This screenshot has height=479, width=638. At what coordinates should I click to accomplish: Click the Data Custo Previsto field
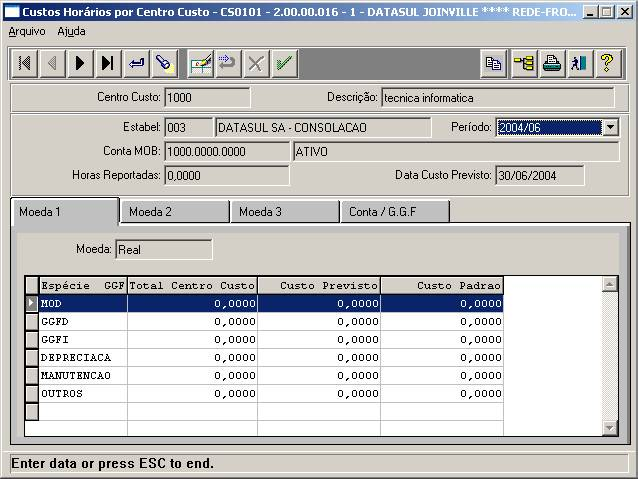tap(540, 175)
